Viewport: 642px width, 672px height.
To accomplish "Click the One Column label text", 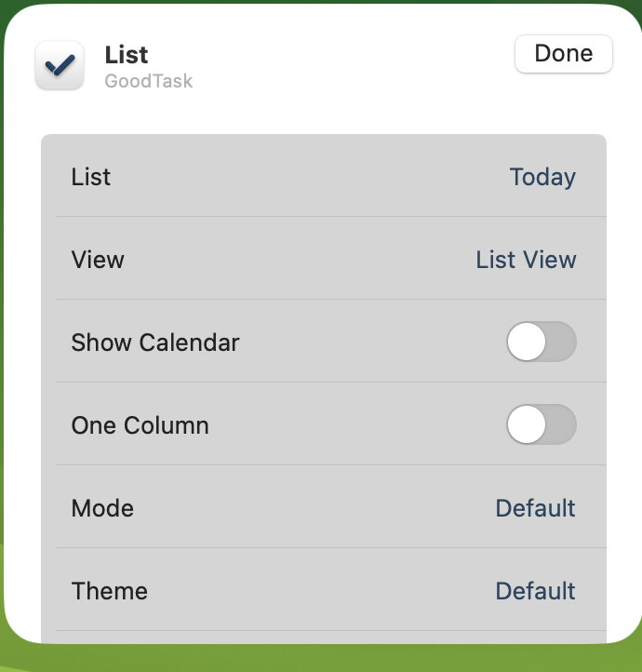I will point(140,425).
